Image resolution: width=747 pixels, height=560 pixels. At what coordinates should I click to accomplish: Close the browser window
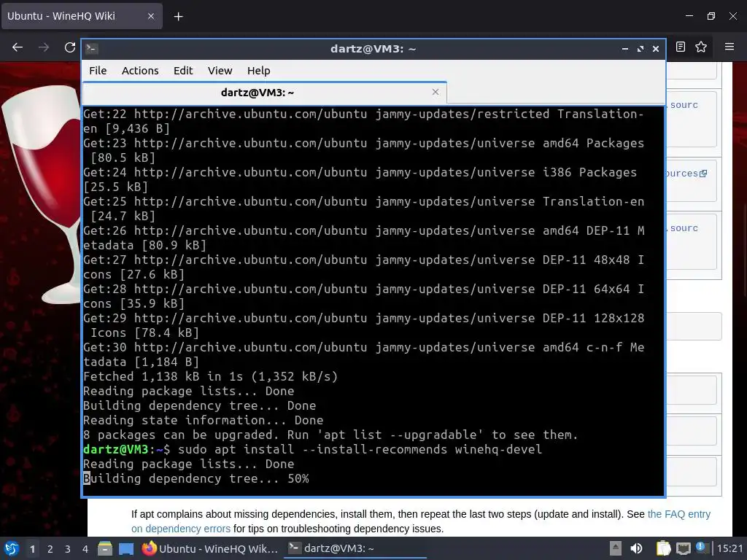click(x=733, y=16)
